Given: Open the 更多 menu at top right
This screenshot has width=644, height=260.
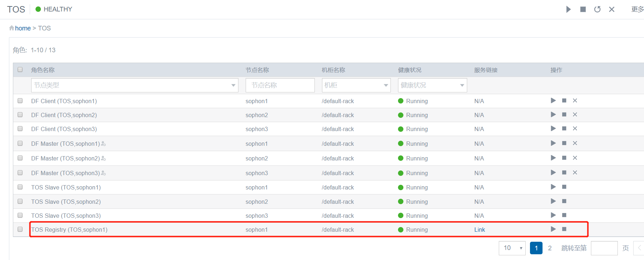Looking at the screenshot, I should coord(637,9).
